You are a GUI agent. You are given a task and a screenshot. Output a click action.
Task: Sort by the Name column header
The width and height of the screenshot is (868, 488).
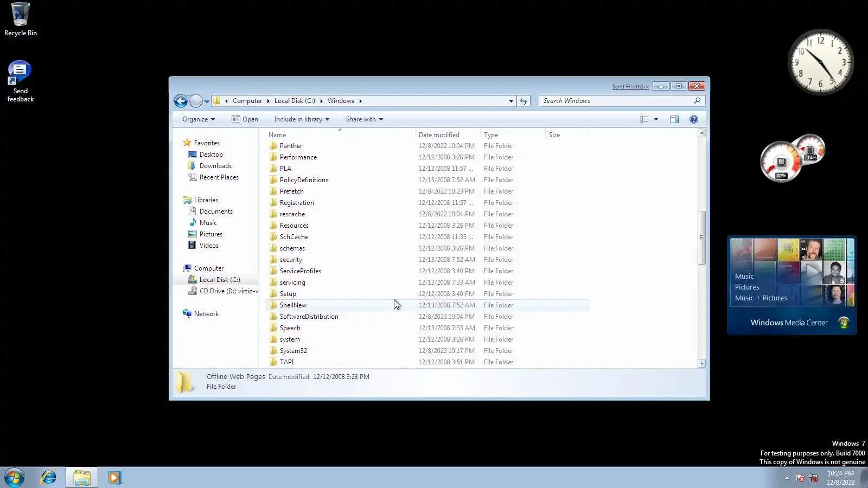coord(341,135)
